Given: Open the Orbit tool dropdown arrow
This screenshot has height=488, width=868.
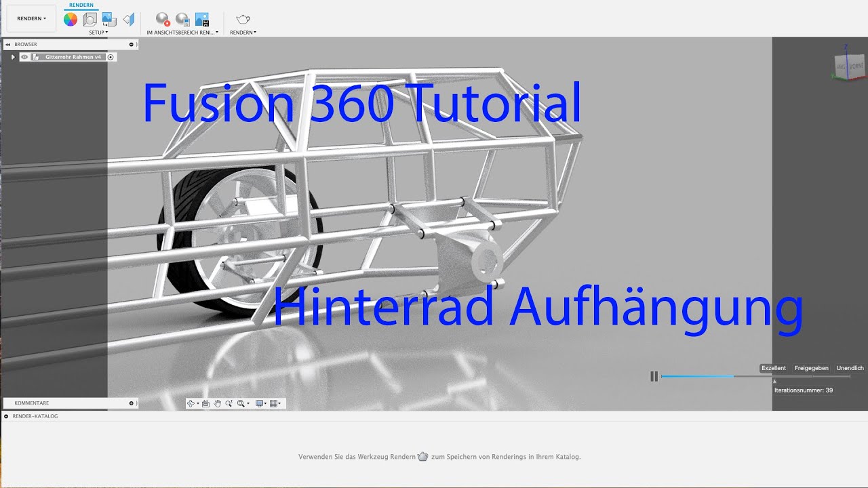Looking at the screenshot, I should (198, 404).
